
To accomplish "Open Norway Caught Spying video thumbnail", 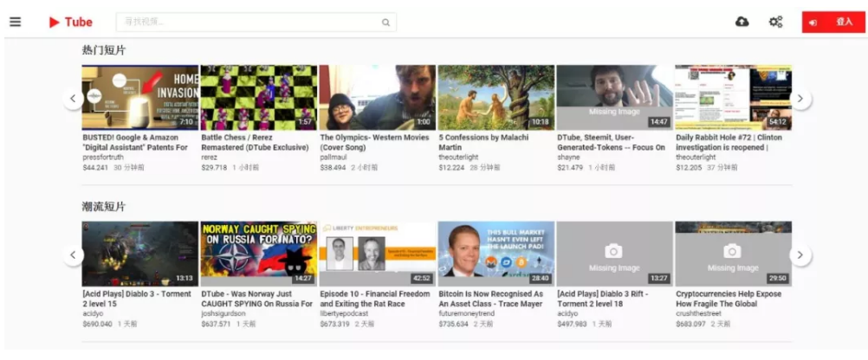I will click(258, 254).
